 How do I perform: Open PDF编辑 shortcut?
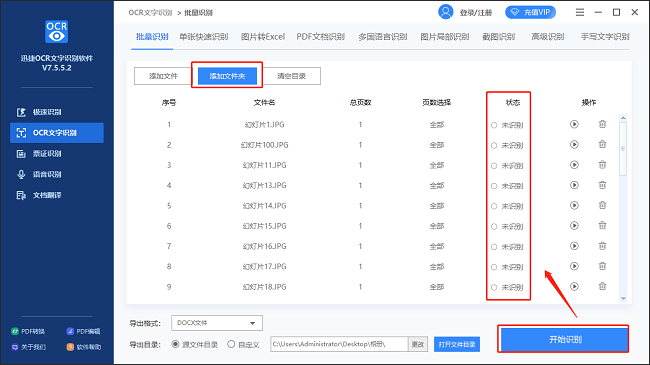[x=83, y=331]
